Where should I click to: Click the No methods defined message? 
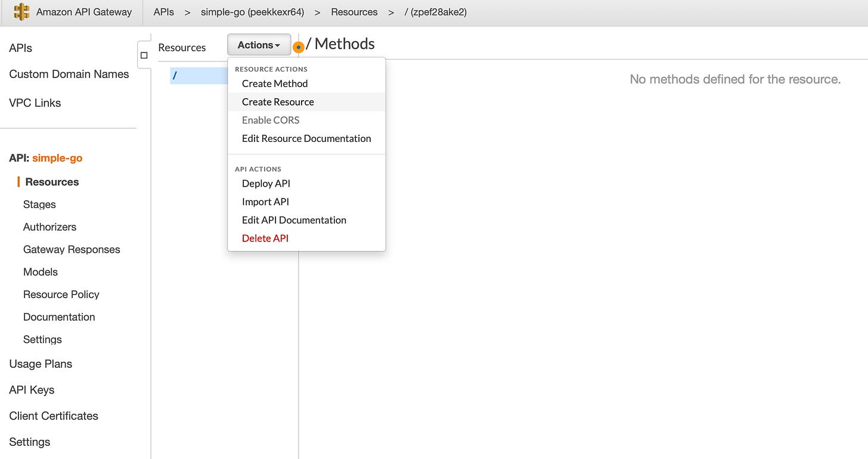click(x=735, y=79)
